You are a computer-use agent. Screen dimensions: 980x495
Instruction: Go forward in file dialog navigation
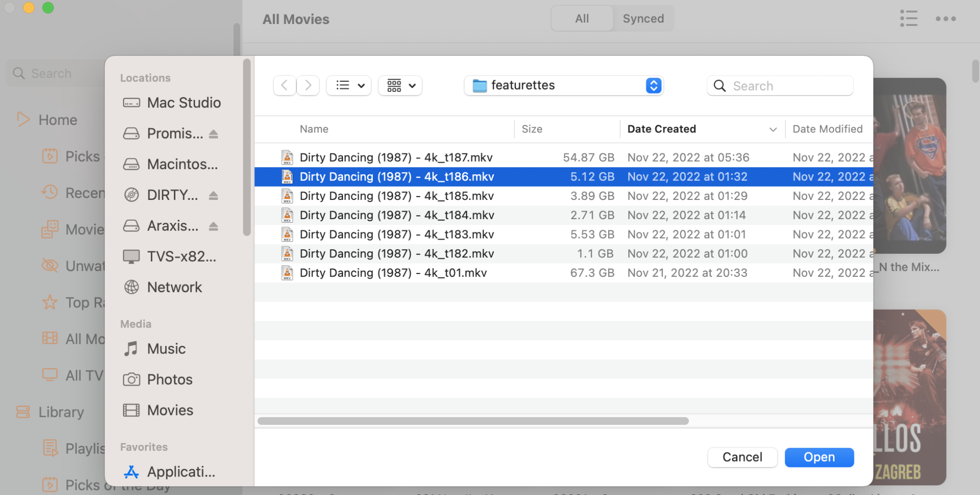tap(308, 85)
